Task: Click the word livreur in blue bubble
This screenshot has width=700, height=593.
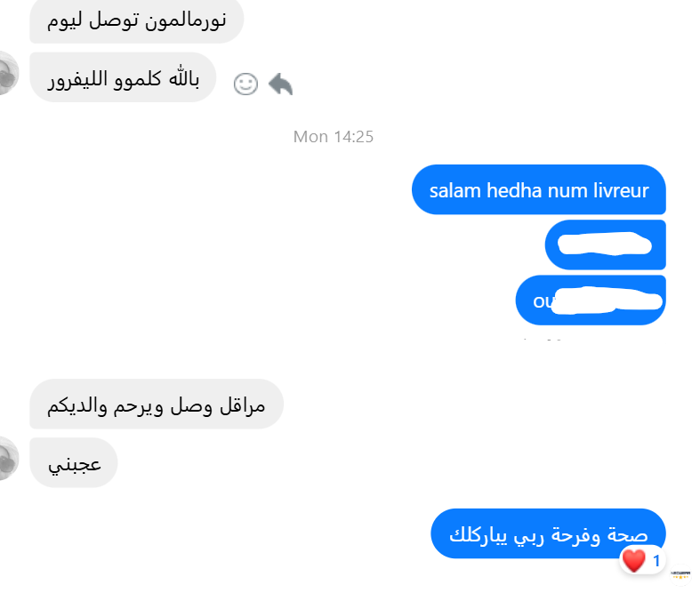Action: click(x=621, y=190)
